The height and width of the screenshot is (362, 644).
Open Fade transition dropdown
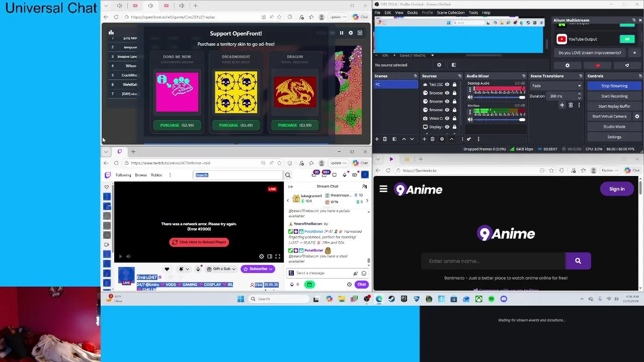(x=556, y=86)
